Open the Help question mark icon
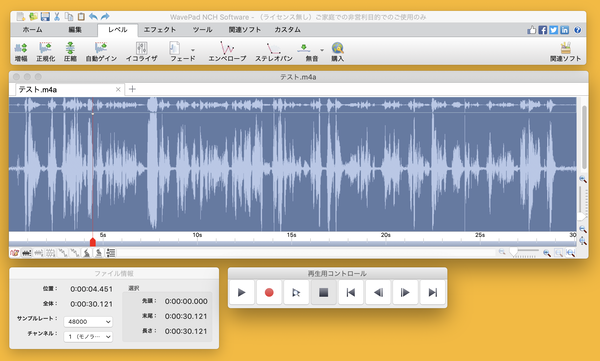This screenshot has height=361, width=600. [x=578, y=30]
